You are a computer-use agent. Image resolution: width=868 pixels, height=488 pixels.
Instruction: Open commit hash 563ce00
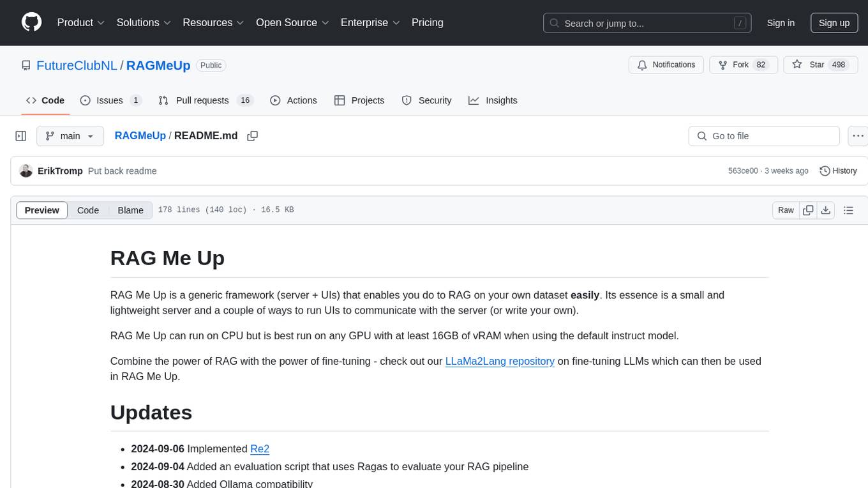(743, 171)
